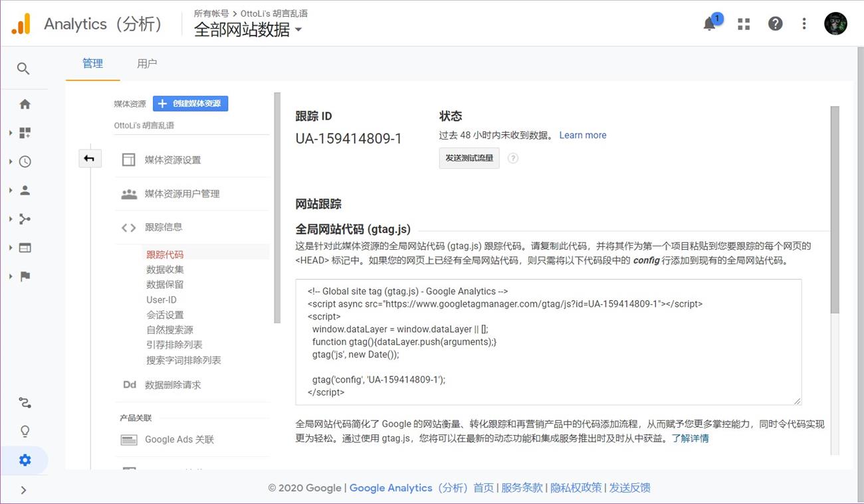Open the user profile avatar
Screen dimensions: 864x504
pos(835,24)
